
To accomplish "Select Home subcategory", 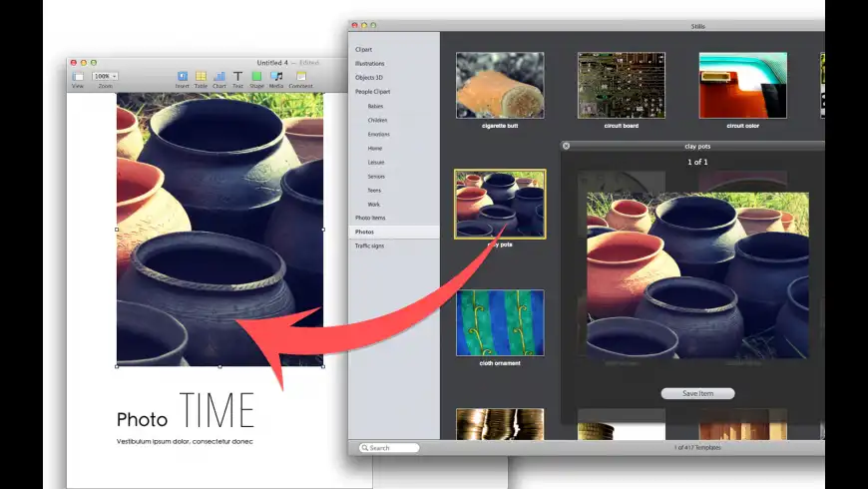I will tap(375, 149).
